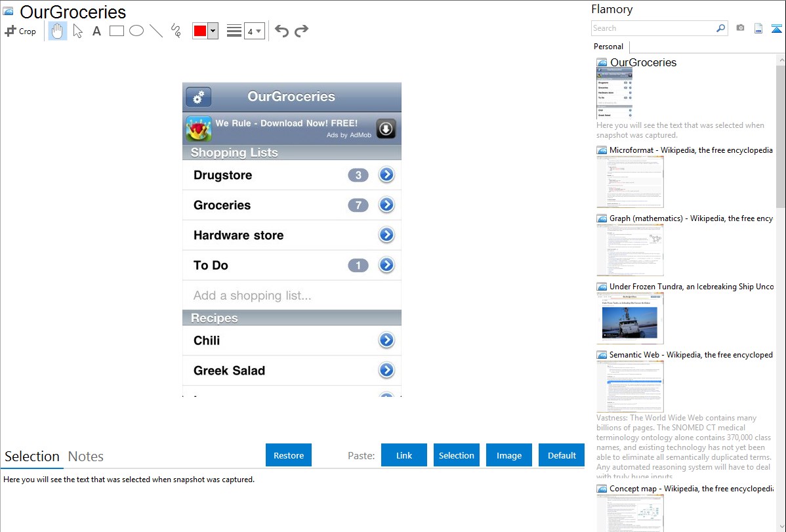Screen dimensions: 786x532
Task: Click the To Do arrow button
Action: point(386,265)
